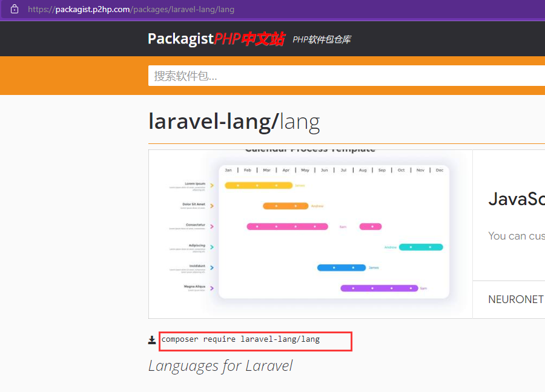Viewport: 545px width, 392px height.
Task: Click the NEURONET advertiser label
Action: (516, 299)
